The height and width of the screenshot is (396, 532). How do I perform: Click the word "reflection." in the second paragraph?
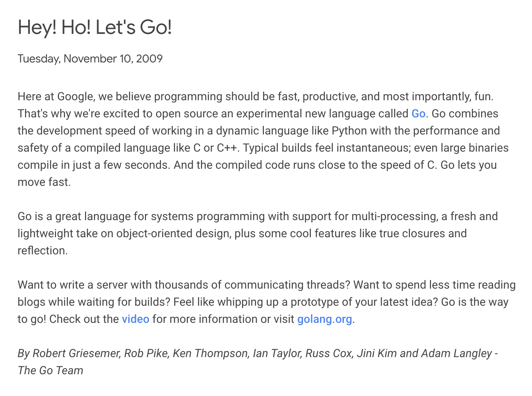[42, 251]
